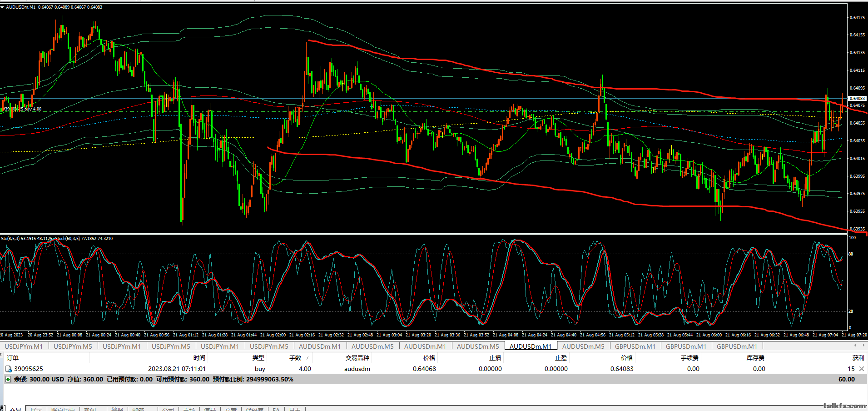This screenshot has width=868, height=411.
Task: Click the current price cell 0.64083
Action: (622, 369)
